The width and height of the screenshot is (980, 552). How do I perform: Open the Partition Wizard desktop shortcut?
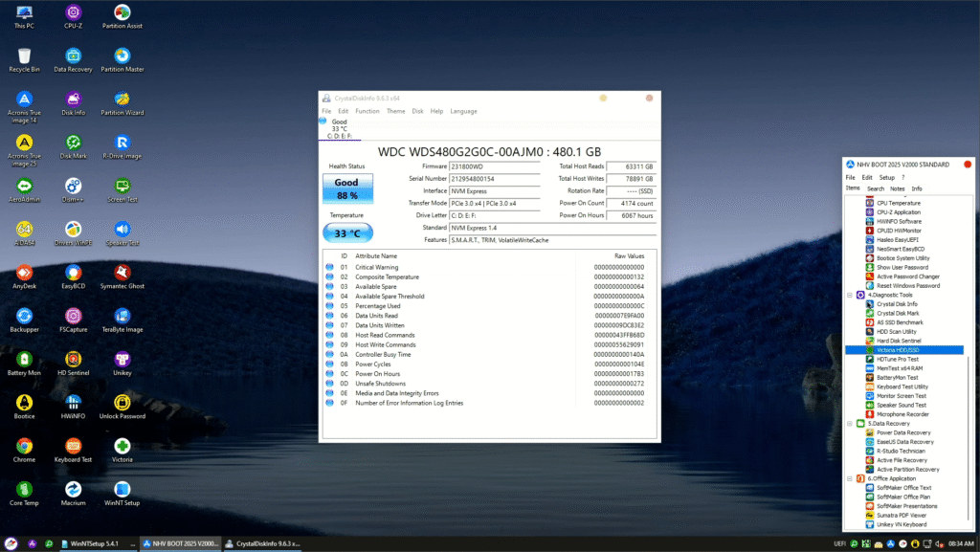[x=122, y=99]
